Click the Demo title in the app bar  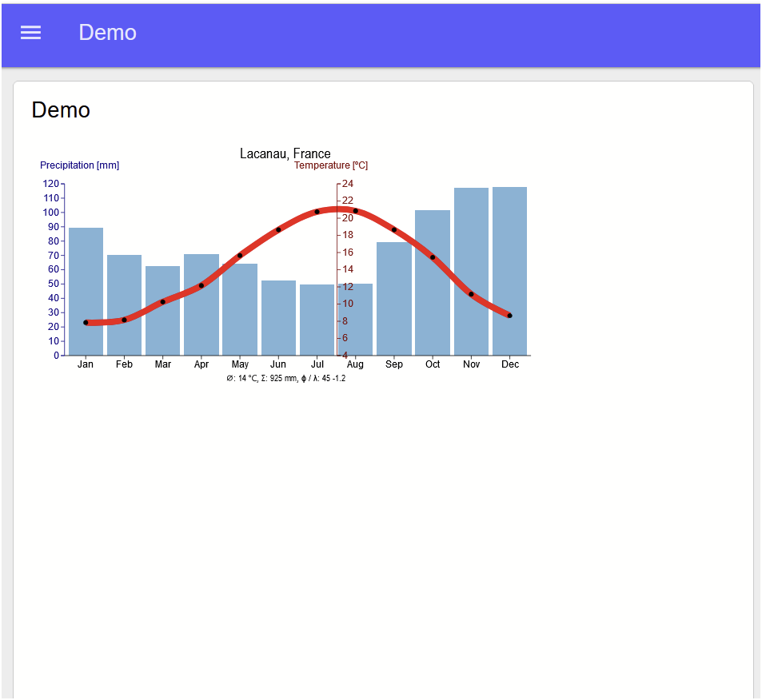tap(107, 33)
